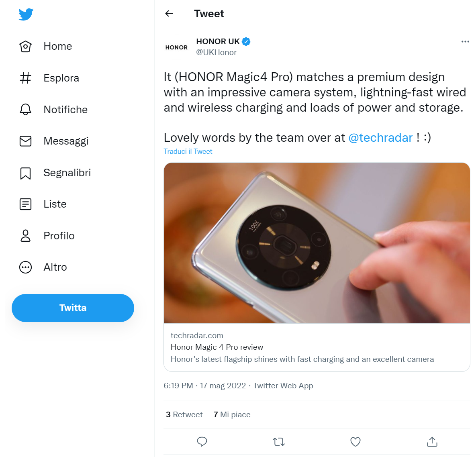Viewport: 476px width, 457px height.
Task: Click the share tweet icon
Action: 432,442
